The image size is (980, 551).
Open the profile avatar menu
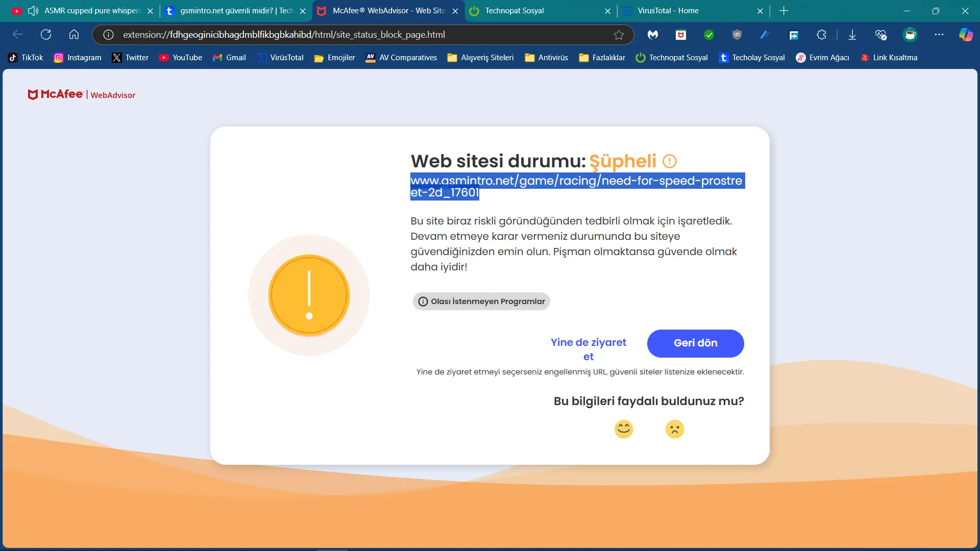click(x=910, y=35)
